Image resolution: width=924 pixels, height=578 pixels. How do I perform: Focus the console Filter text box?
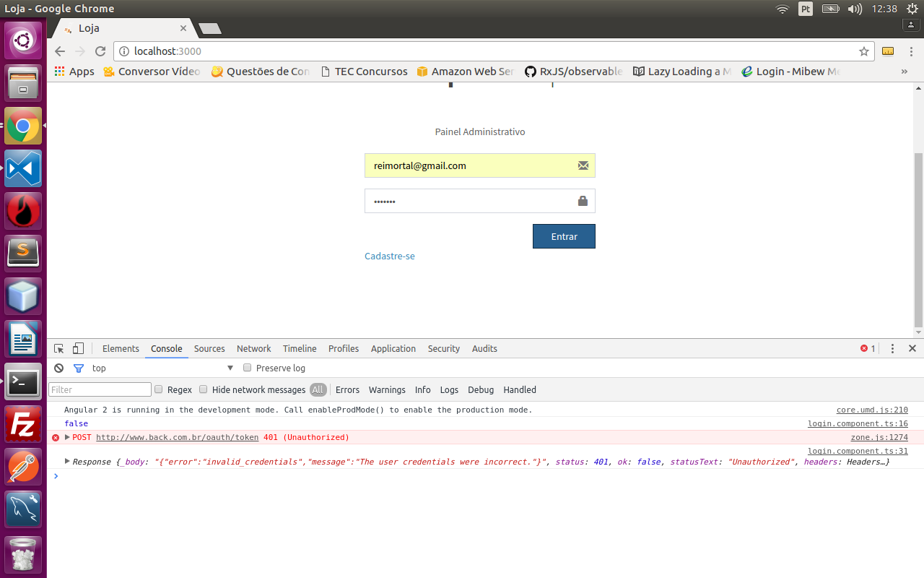coord(100,389)
